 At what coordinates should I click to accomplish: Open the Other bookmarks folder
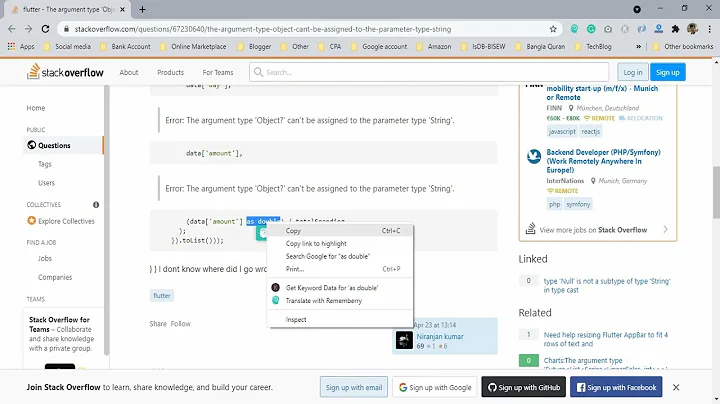point(683,46)
